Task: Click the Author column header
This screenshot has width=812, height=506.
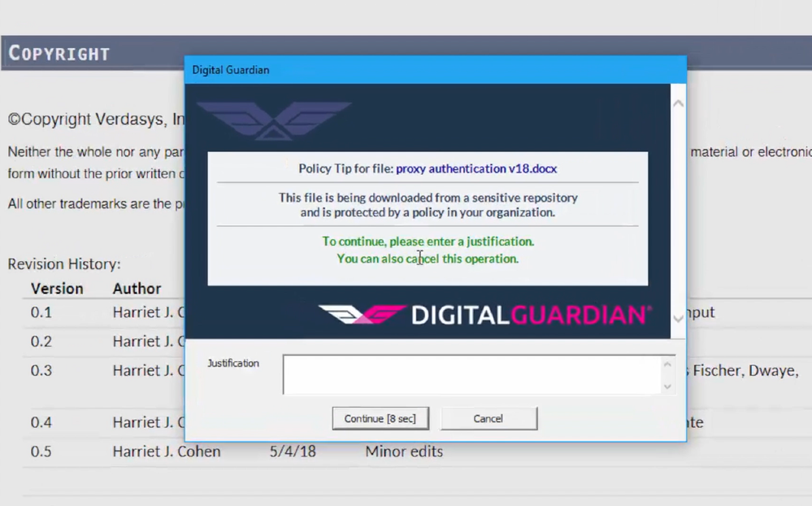Action: (x=137, y=288)
